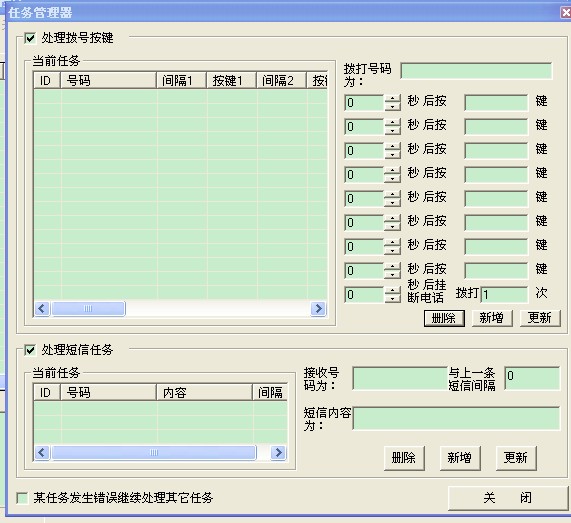Toggle the 处理短信任务 checkbox

coord(30,350)
